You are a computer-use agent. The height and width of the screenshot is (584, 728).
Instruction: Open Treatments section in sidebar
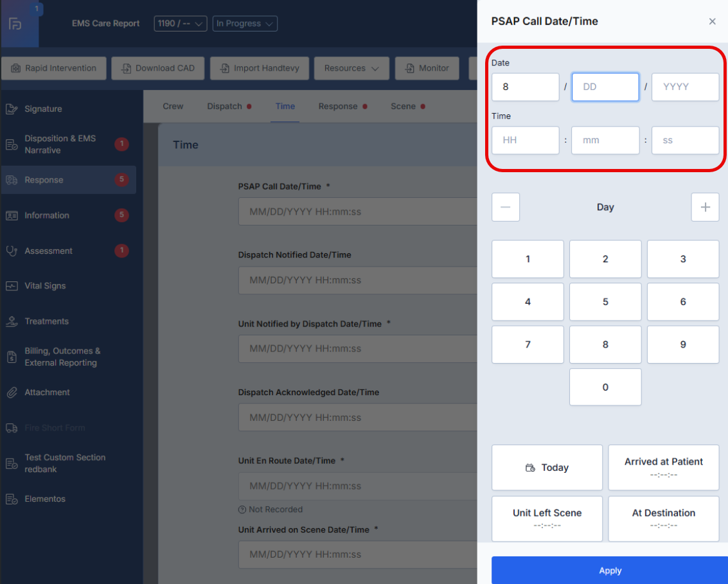tap(46, 321)
